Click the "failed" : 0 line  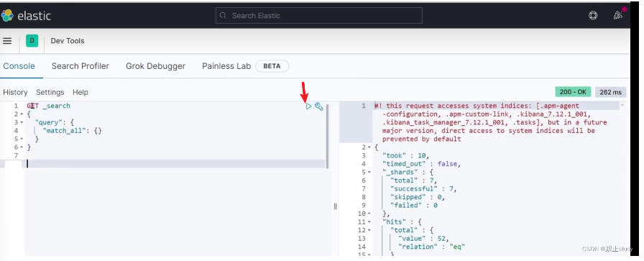[414, 205]
